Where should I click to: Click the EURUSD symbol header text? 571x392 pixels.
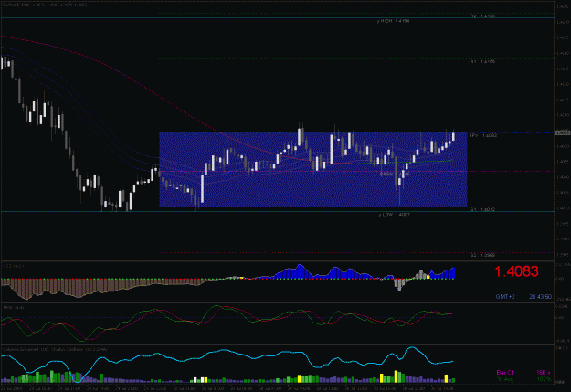point(45,5)
